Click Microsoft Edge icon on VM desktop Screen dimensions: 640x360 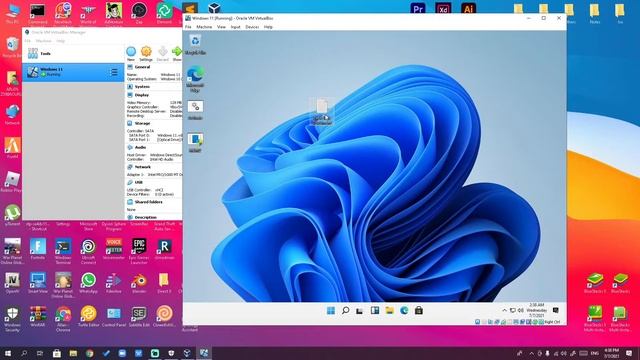pos(195,79)
